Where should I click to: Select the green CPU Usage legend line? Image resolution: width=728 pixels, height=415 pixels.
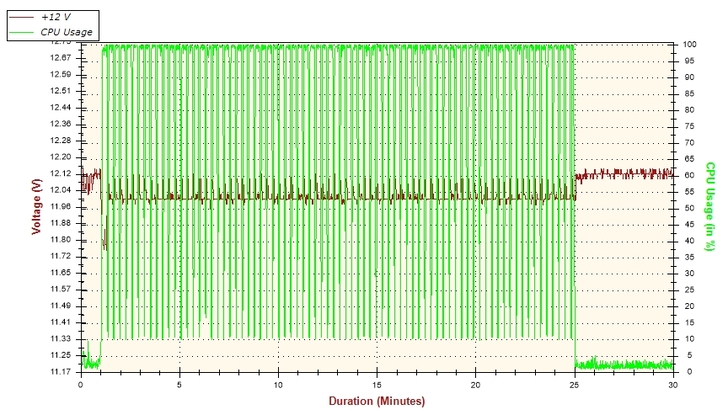click(21, 32)
